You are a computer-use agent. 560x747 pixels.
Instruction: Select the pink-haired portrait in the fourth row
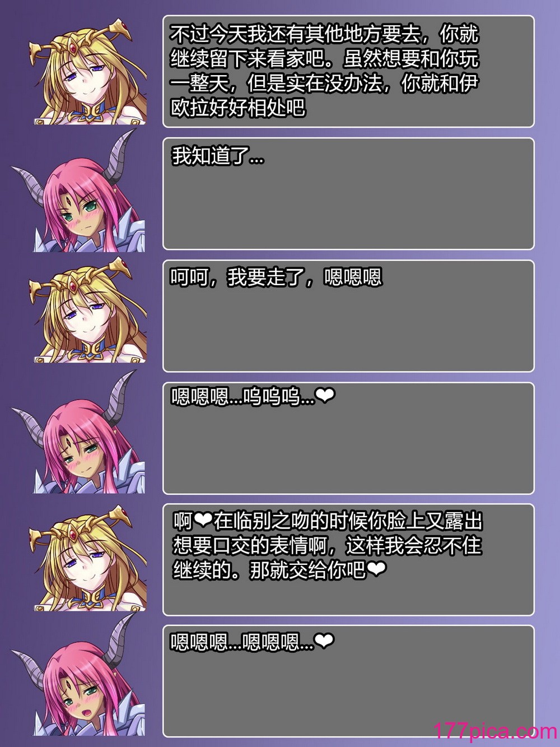pos(78,434)
